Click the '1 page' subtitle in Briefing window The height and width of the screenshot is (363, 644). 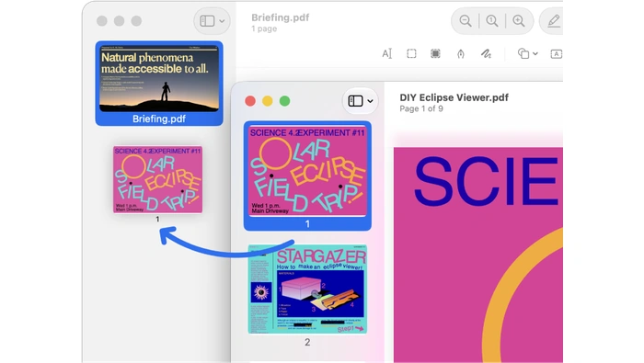point(264,28)
